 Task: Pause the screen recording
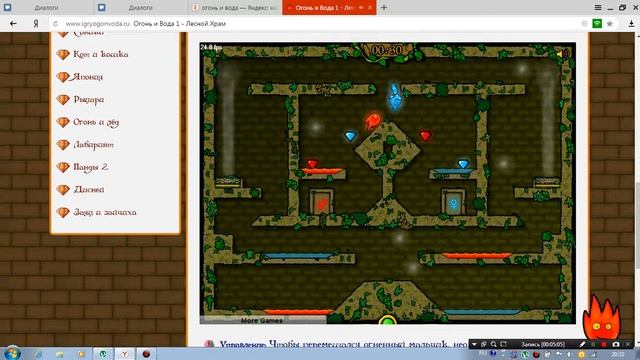(x=593, y=344)
